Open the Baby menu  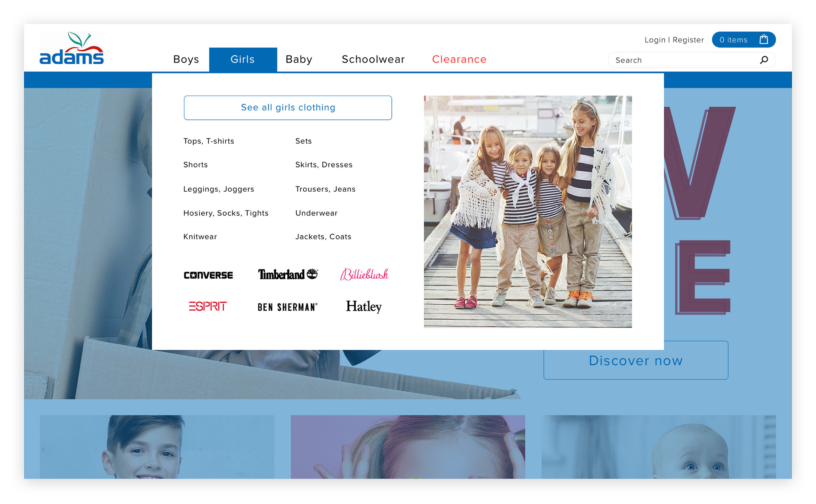coord(299,59)
